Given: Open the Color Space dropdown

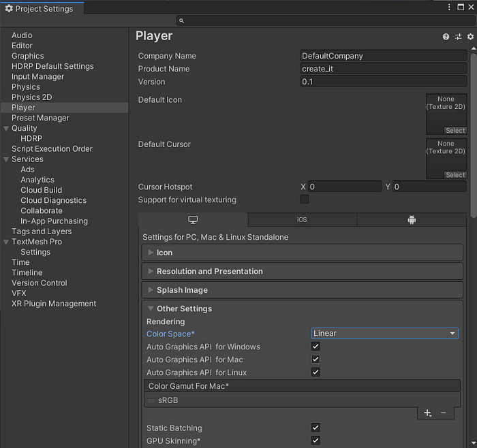Looking at the screenshot, I should 384,333.
